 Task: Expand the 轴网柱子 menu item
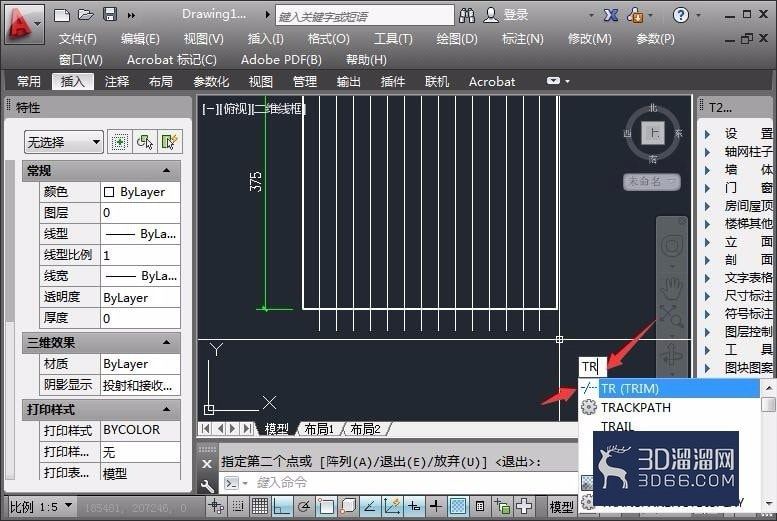pyautogui.click(x=708, y=152)
